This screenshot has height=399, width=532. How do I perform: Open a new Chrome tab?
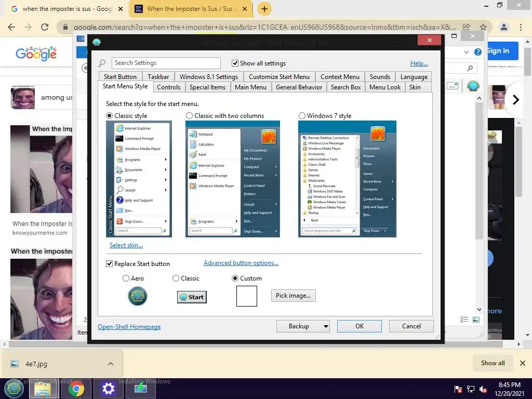[264, 9]
